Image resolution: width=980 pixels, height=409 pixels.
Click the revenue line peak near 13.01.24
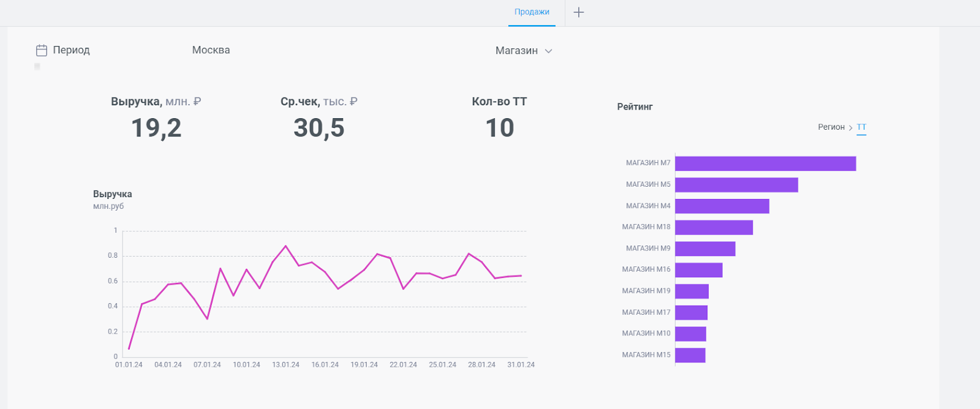pyautogui.click(x=286, y=246)
